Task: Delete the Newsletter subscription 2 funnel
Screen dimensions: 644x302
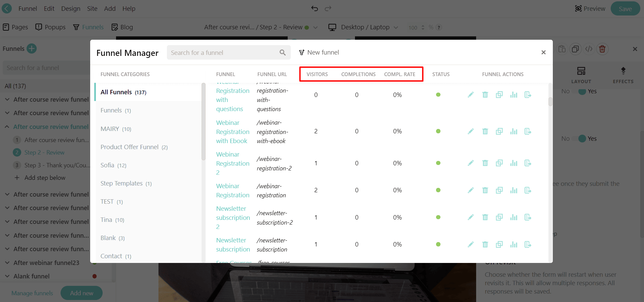Action: coord(485,217)
